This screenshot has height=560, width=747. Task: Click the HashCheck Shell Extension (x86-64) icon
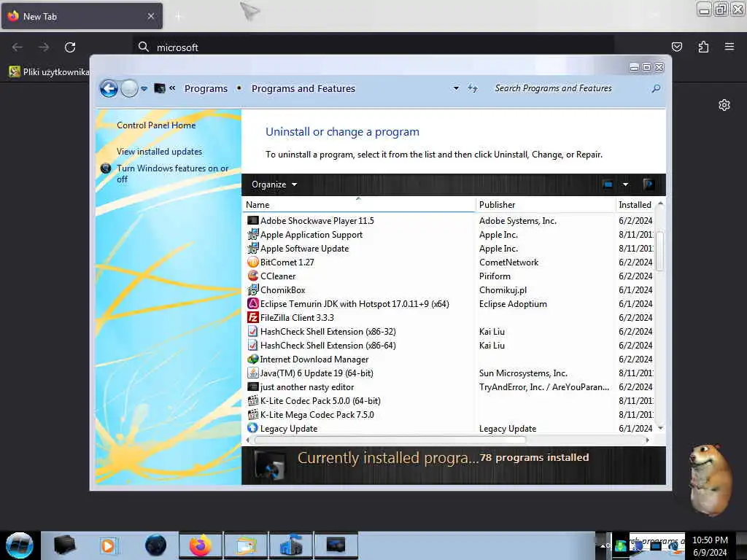coord(252,345)
